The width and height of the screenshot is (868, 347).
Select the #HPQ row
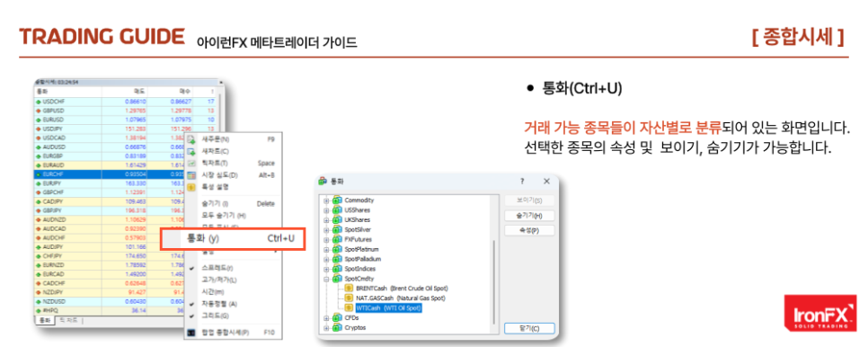tap(108, 310)
